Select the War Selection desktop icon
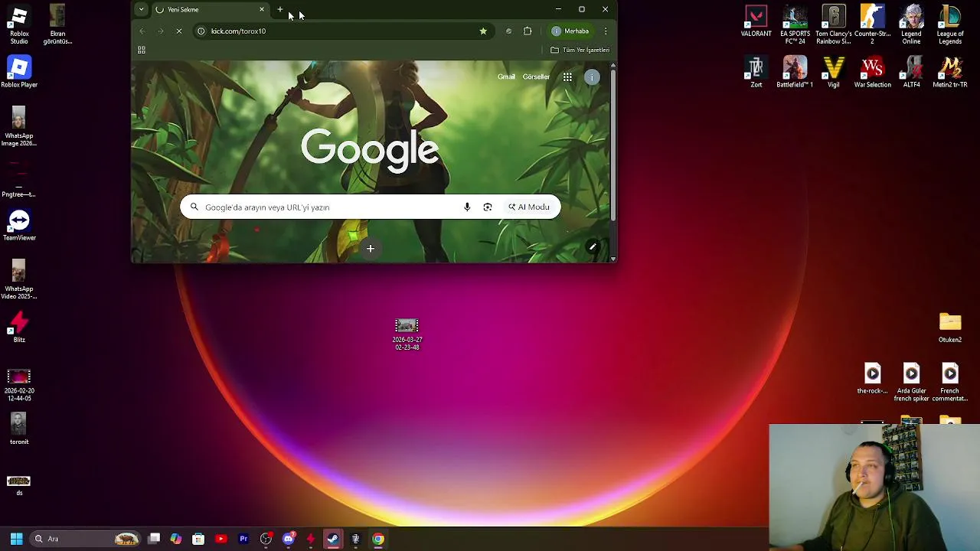The image size is (980, 551). click(x=872, y=72)
